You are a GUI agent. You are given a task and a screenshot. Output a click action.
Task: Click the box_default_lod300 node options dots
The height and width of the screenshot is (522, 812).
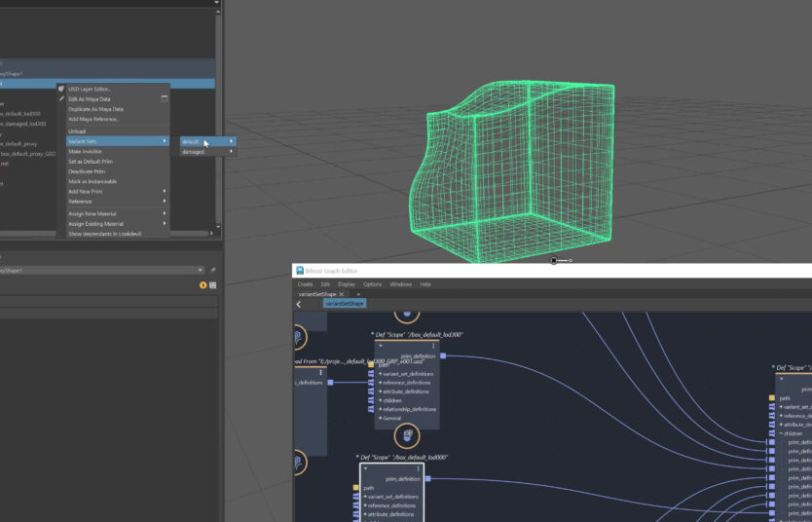(433, 346)
